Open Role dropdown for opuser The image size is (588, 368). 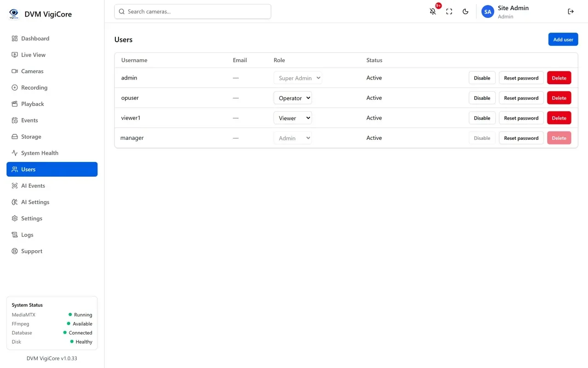pos(293,98)
